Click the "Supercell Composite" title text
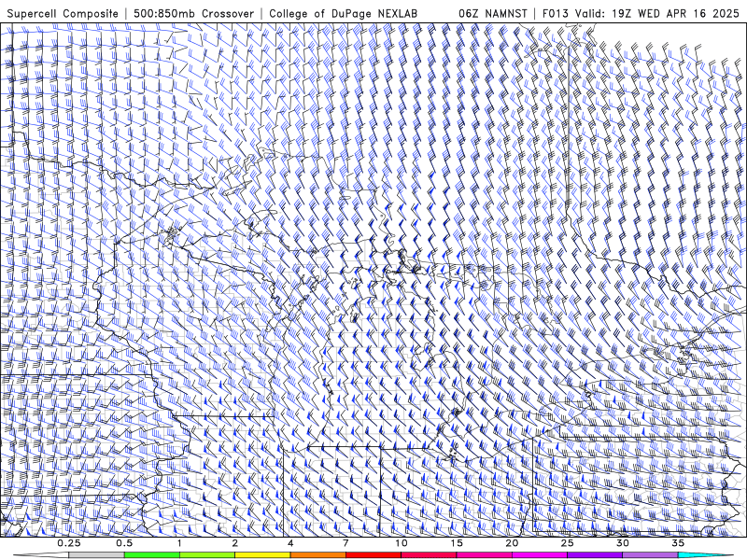 (x=63, y=13)
